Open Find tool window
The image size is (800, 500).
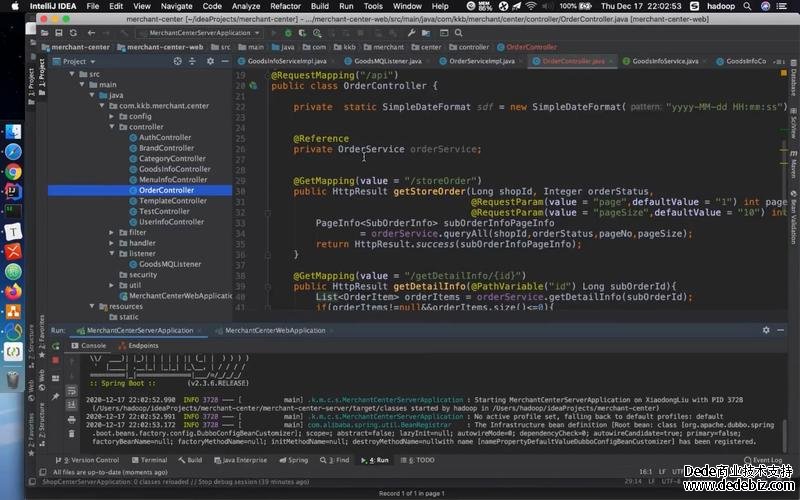pyautogui.click(x=335, y=460)
